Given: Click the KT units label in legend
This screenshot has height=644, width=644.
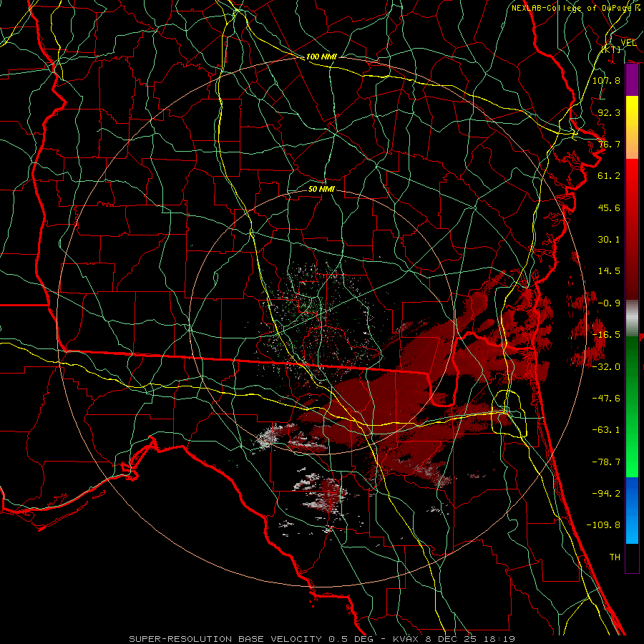Looking at the screenshot, I should point(611,49).
